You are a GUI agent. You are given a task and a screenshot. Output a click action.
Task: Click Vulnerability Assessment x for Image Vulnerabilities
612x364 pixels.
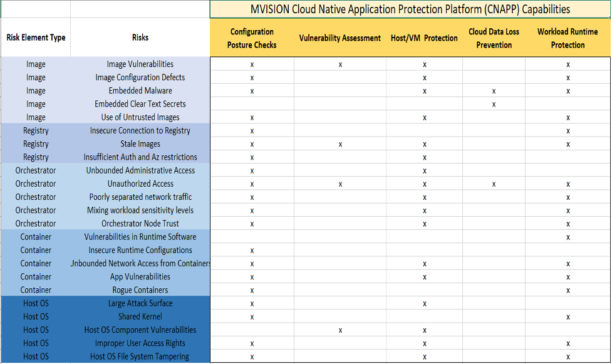[340, 65]
